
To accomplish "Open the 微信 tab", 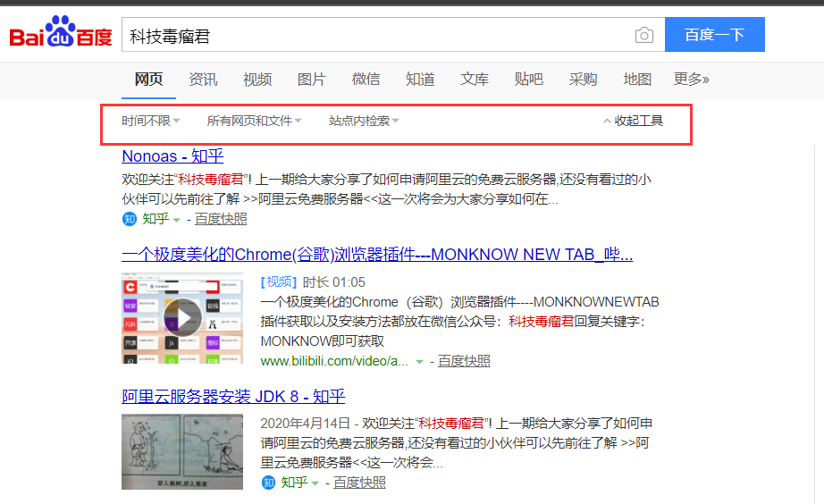I will [x=366, y=80].
